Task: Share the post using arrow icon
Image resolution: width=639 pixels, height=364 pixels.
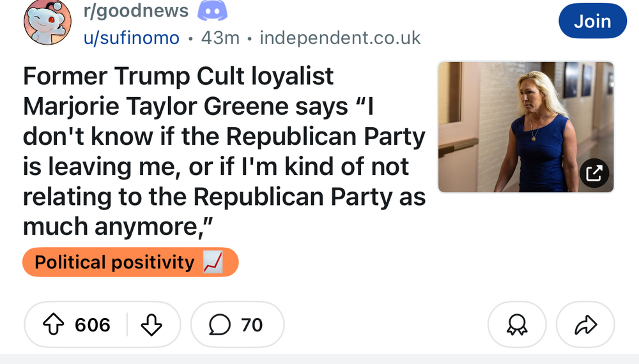Action: 585,326
